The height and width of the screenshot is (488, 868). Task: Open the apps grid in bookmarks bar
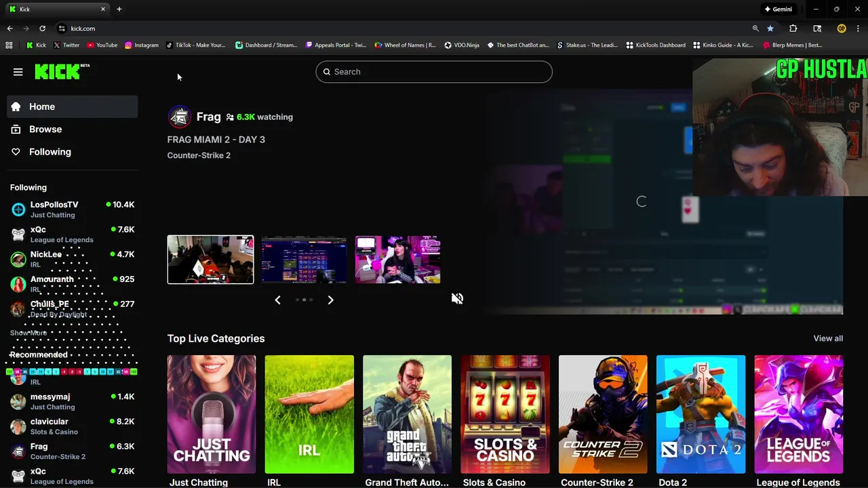coord(9,45)
